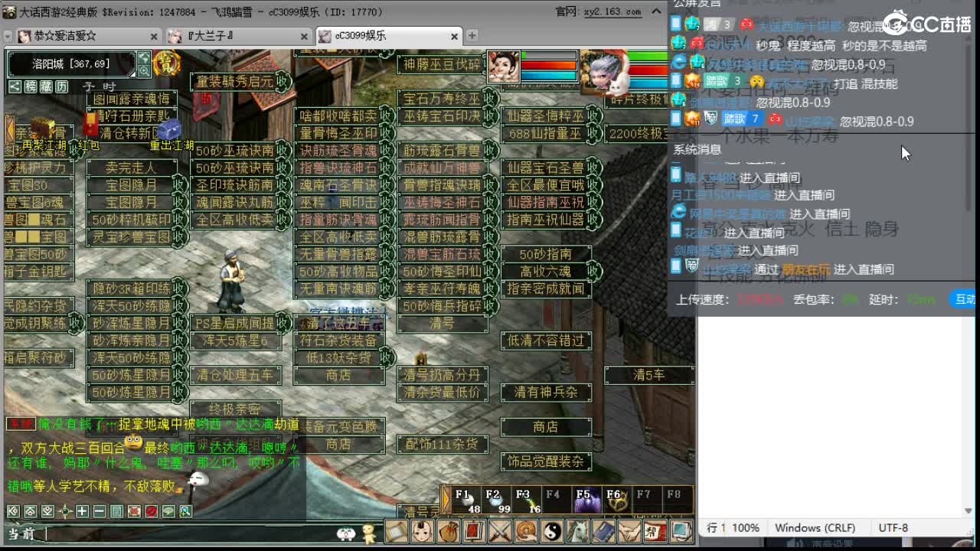
Task: Open the 饰品觉醒装杂 stall
Action: point(546,461)
